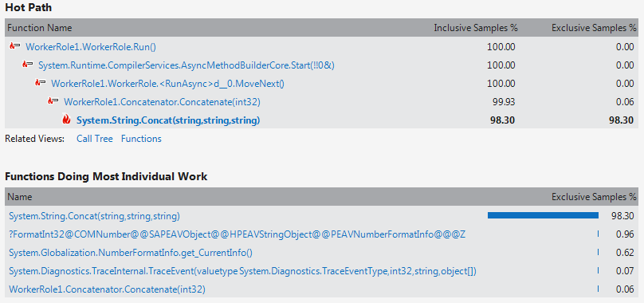Select the RunAsync MoveNext function entry
Viewport: 644px width, 303px height.
point(167,84)
